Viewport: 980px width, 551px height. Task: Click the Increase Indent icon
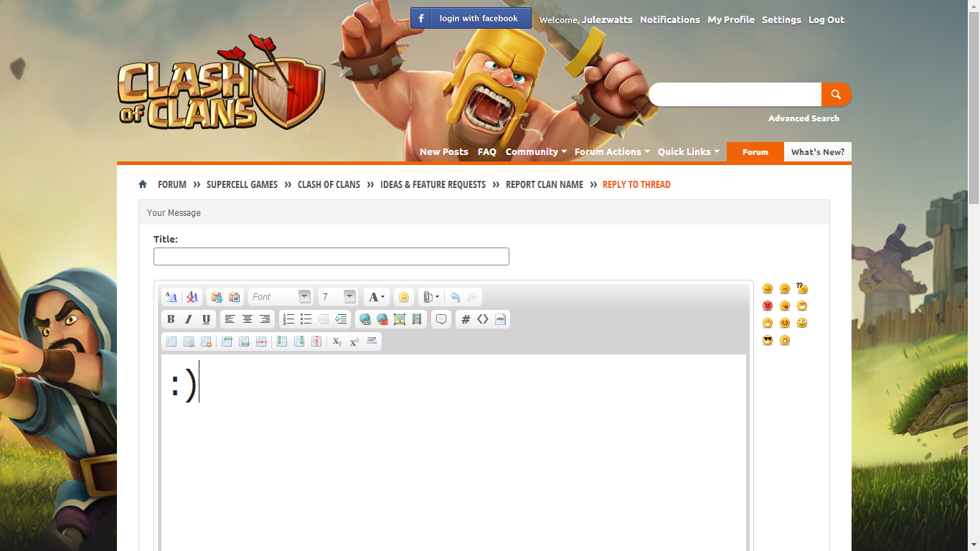tap(341, 319)
